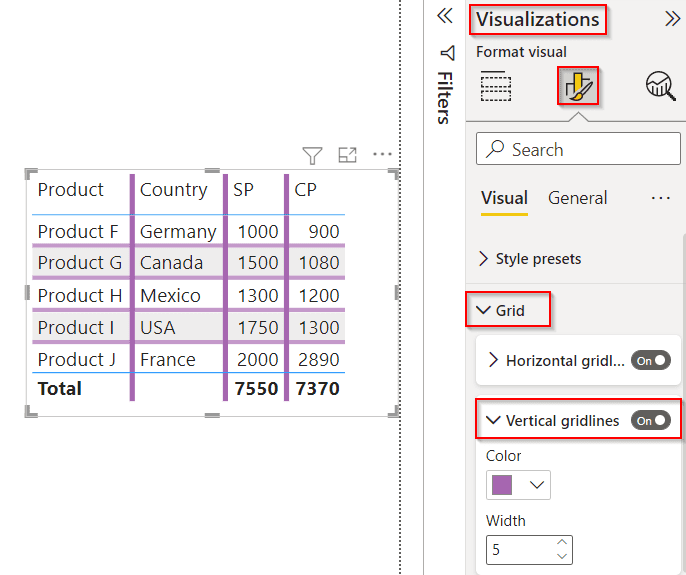Select the USA cell
This screenshot has width=686, height=575.
[157, 327]
